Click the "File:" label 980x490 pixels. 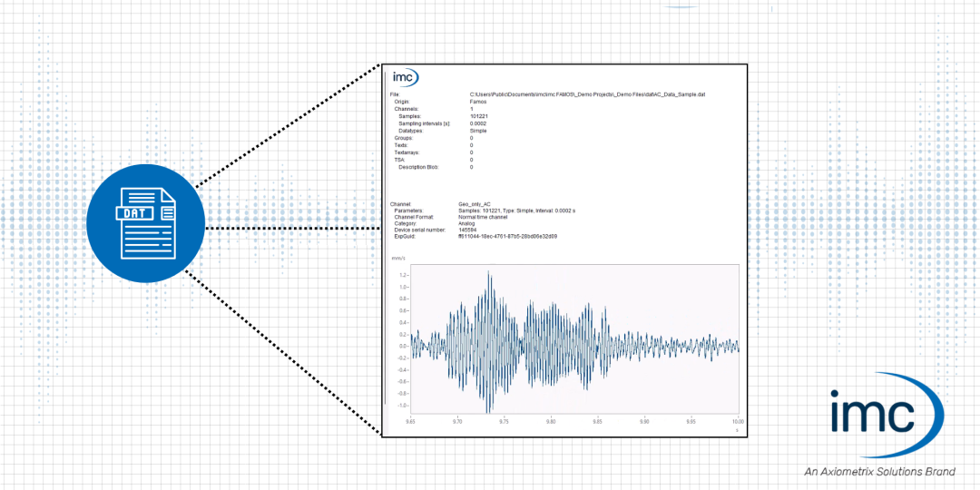395,93
